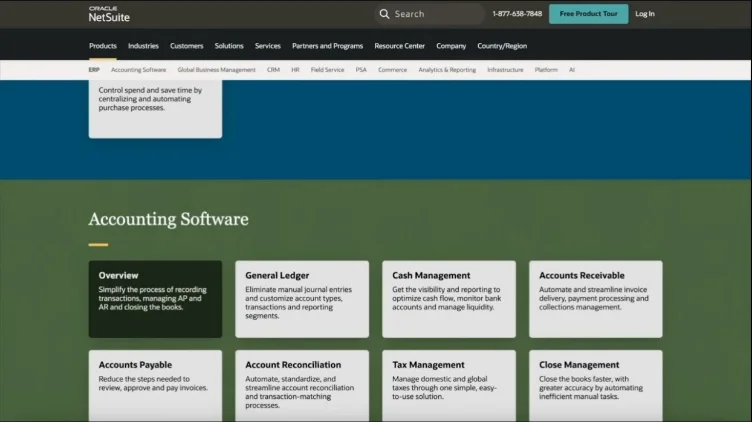The width and height of the screenshot is (752, 422).
Task: Focus the Search input field
Action: 429,14
